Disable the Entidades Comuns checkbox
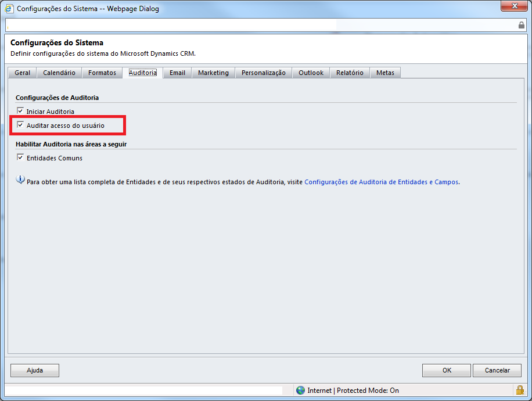Image resolution: width=532 pixels, height=401 pixels. (20, 157)
